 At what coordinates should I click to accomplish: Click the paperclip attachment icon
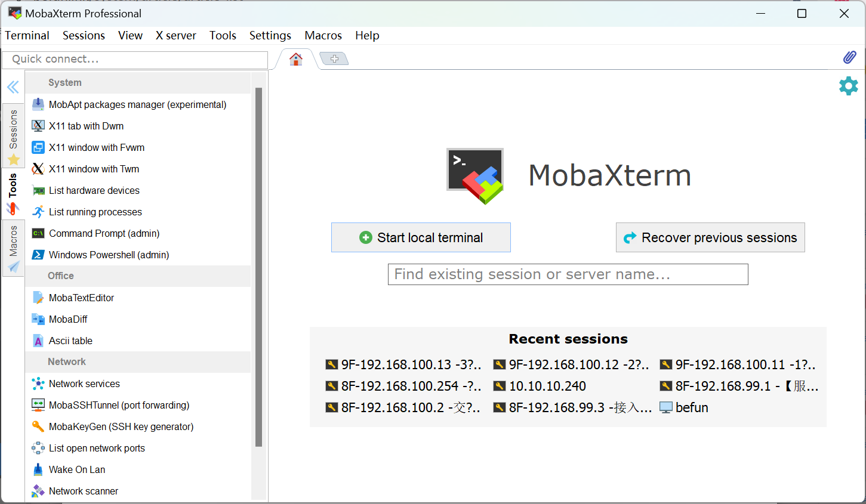pos(849,57)
